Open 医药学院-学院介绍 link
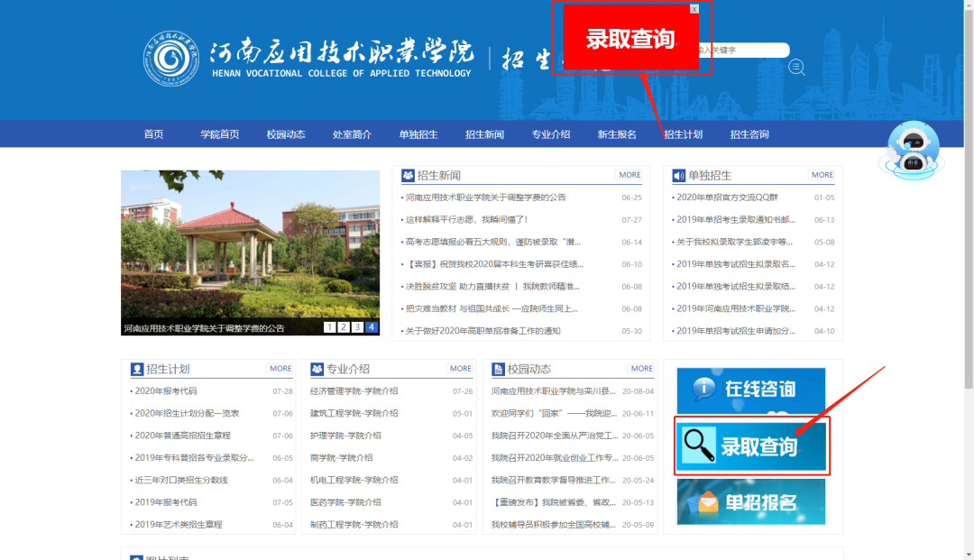The height and width of the screenshot is (560, 974). click(x=345, y=502)
